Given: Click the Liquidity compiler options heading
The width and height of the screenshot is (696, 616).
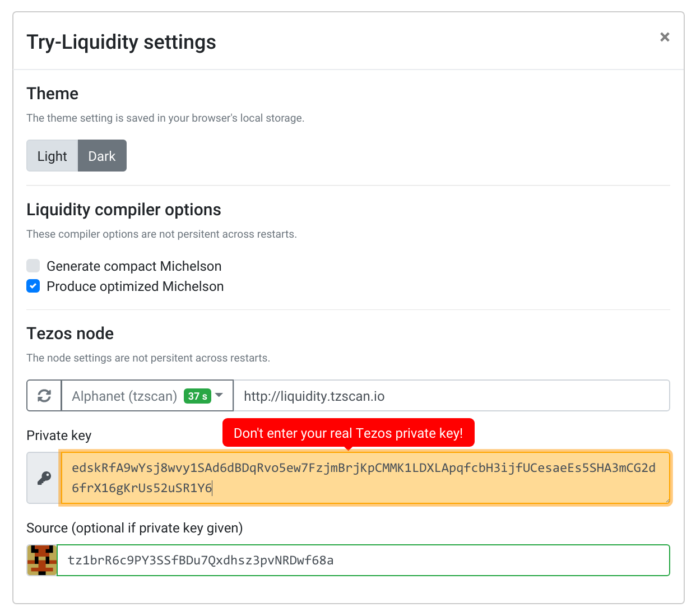Looking at the screenshot, I should pos(124,210).
